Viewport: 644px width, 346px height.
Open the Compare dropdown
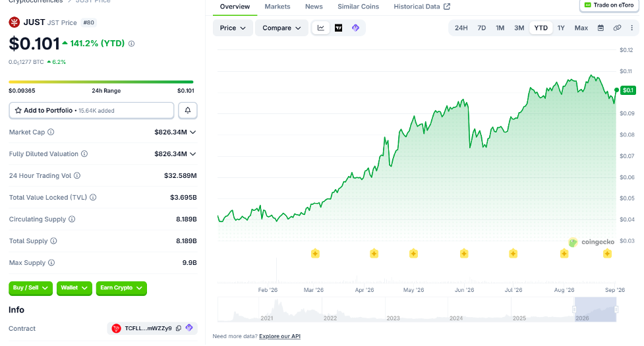281,28
